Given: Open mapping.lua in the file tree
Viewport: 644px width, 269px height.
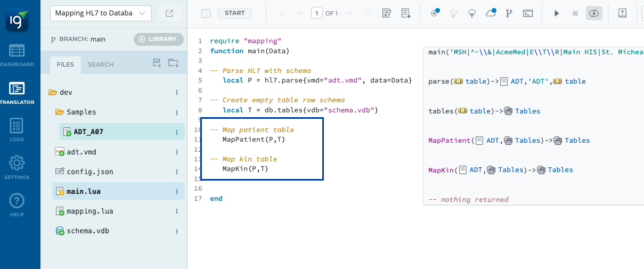Looking at the screenshot, I should pyautogui.click(x=89, y=211).
